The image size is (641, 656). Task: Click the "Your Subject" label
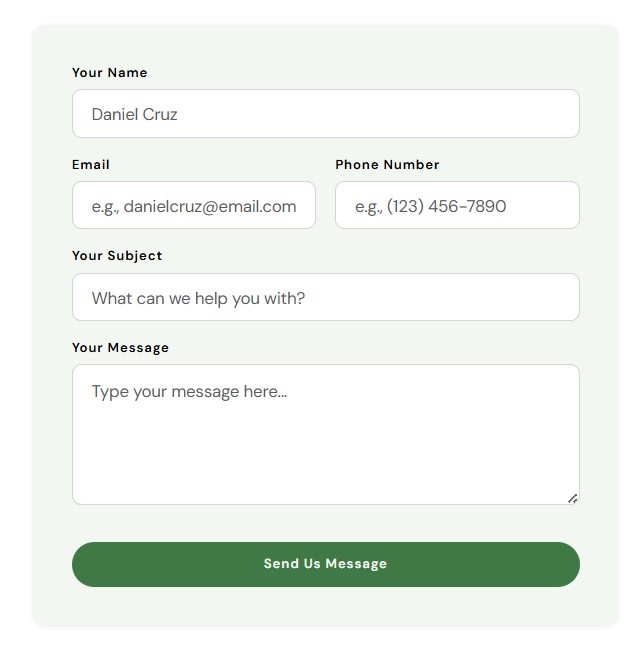click(117, 256)
